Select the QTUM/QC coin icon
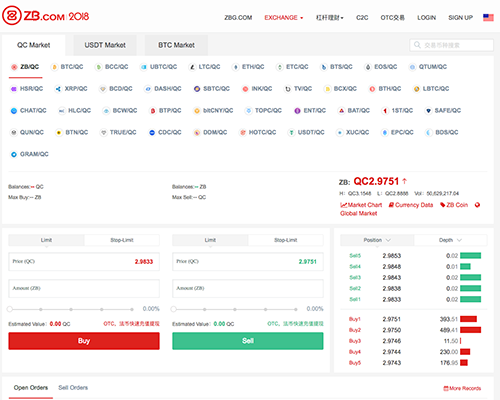The image size is (500, 400). click(x=412, y=67)
